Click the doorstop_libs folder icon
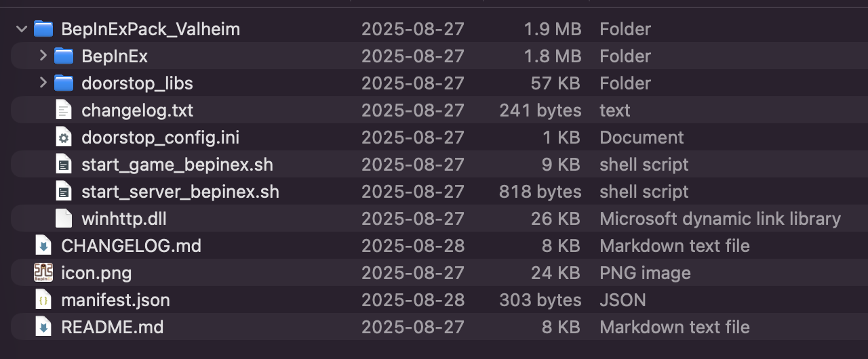 coord(64,83)
